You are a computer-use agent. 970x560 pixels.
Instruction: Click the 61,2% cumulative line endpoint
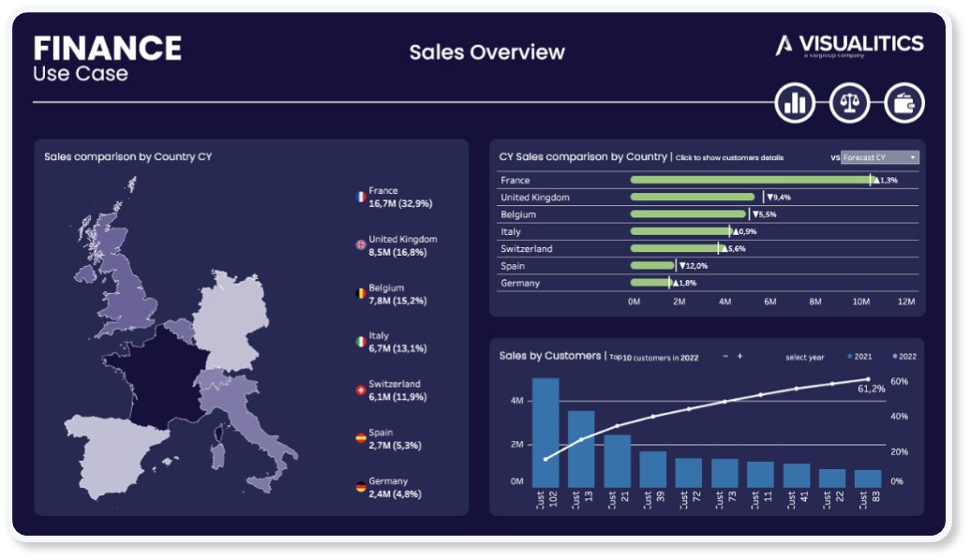pyautogui.click(x=869, y=379)
